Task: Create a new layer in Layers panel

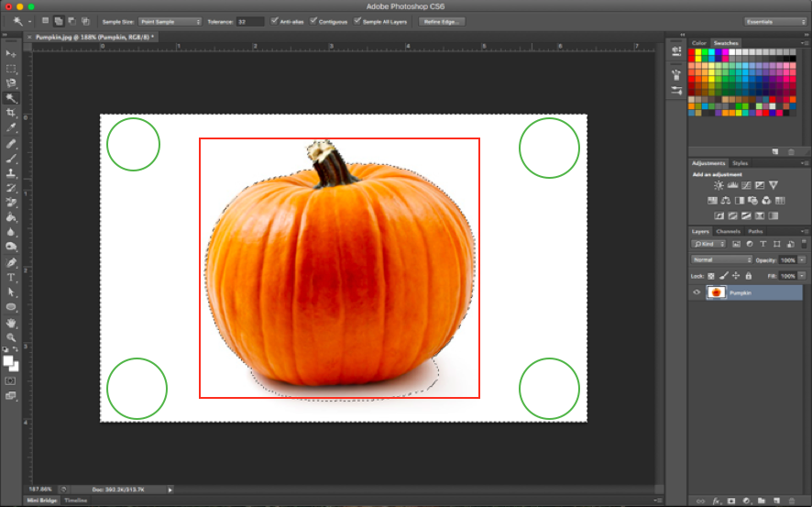Action: point(776,501)
